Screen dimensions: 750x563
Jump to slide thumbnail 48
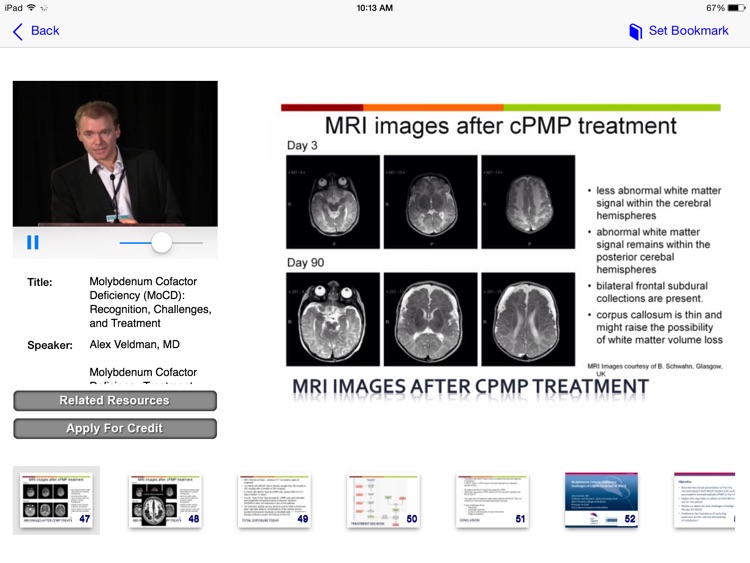click(165, 500)
